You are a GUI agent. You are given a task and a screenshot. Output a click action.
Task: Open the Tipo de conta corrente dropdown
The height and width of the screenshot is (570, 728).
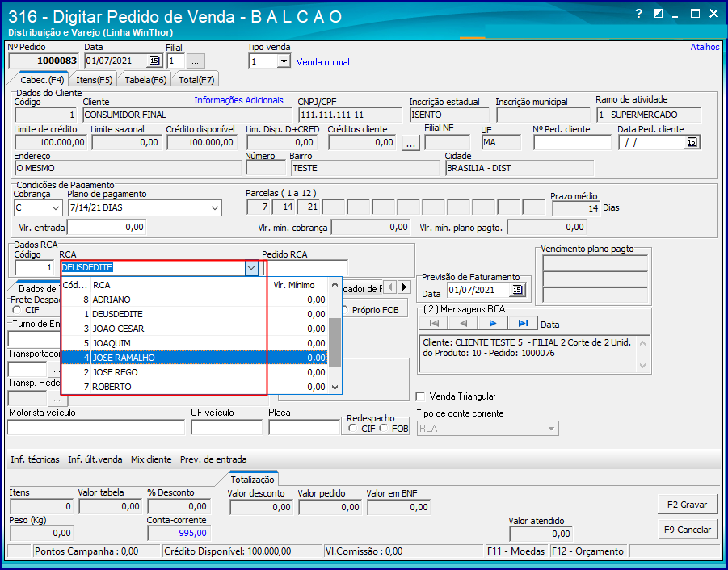pyautogui.click(x=551, y=429)
